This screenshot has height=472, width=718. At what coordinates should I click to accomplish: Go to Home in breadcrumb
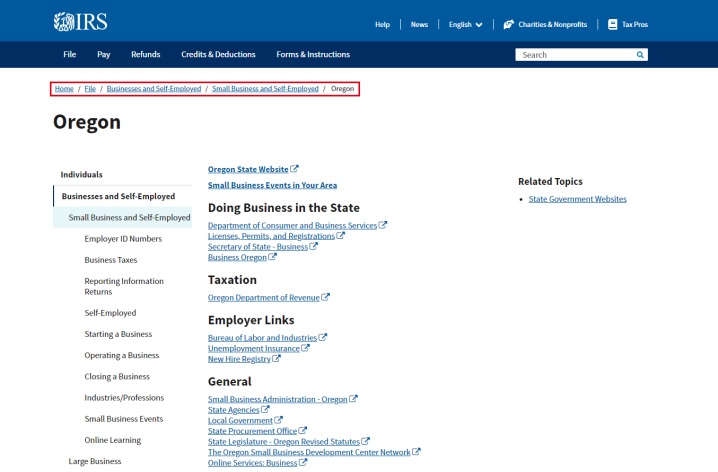point(64,88)
